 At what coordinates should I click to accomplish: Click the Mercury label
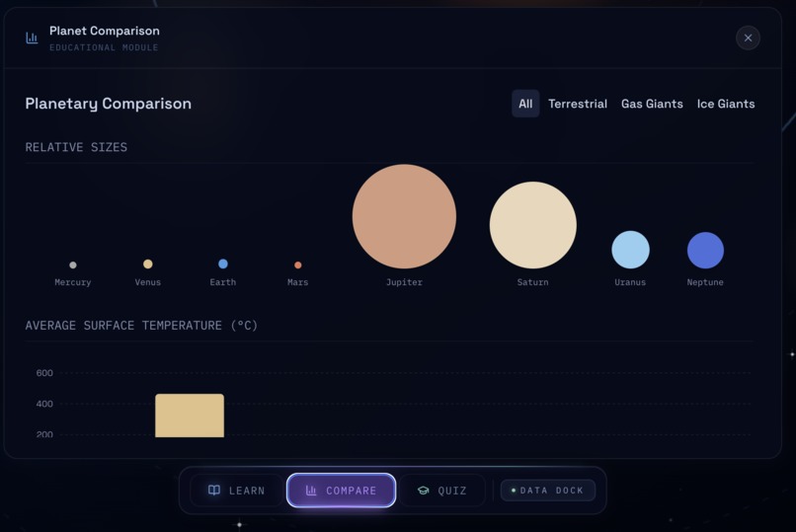tap(73, 282)
